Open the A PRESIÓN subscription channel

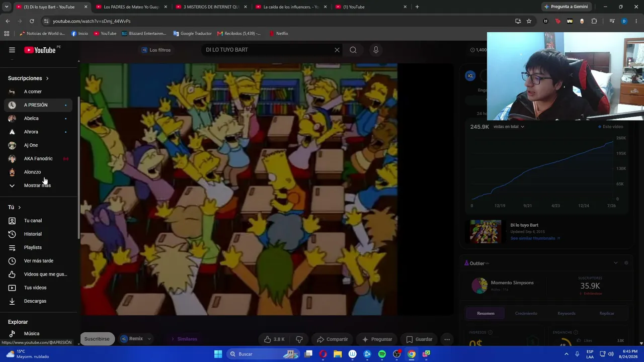(39, 105)
